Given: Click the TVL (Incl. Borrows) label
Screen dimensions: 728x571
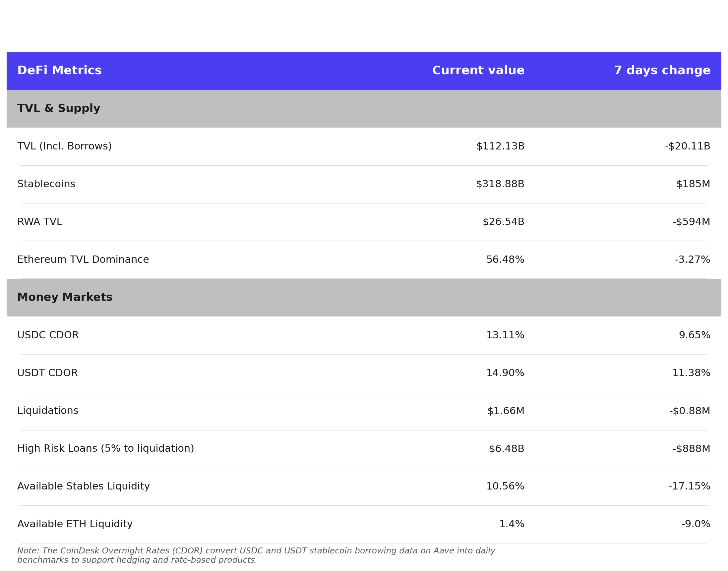Looking at the screenshot, I should point(64,146).
